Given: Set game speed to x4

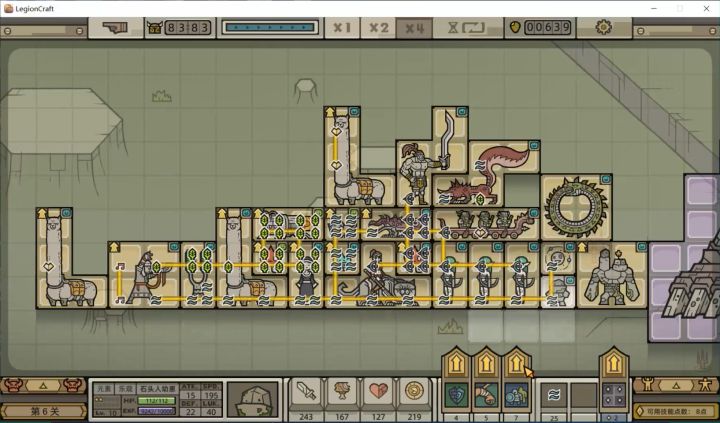Looking at the screenshot, I should tap(414, 28).
